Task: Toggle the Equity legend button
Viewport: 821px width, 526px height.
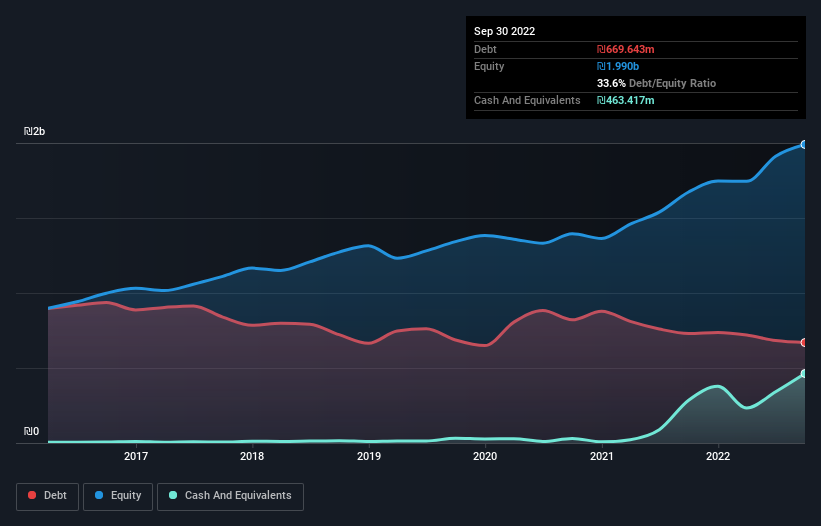Action: (x=118, y=496)
